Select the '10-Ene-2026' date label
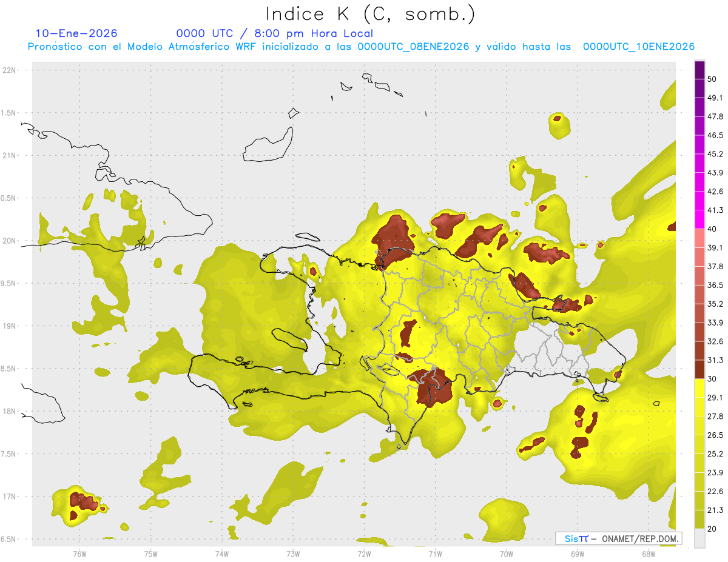Image resolution: width=728 pixels, height=562 pixels. point(76,33)
